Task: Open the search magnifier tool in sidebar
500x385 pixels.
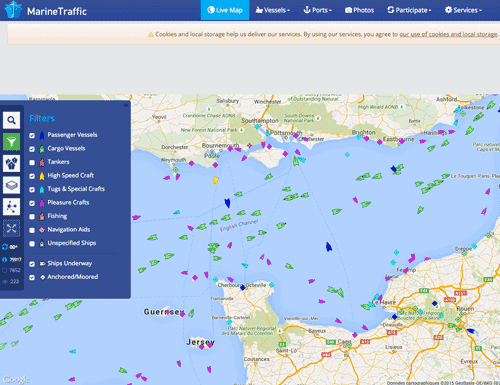Action: click(11, 120)
